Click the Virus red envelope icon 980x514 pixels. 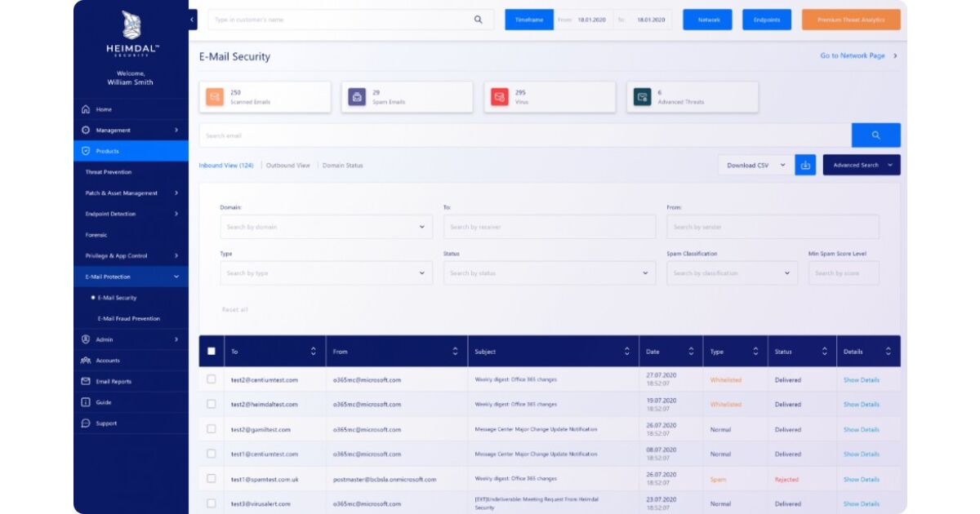(x=499, y=97)
